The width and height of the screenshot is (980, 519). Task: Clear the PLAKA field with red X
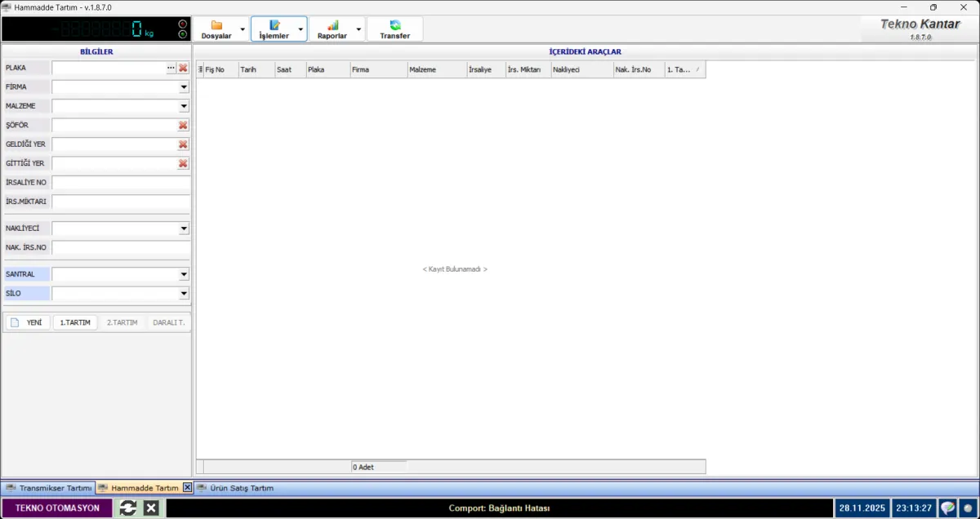pyautogui.click(x=183, y=68)
